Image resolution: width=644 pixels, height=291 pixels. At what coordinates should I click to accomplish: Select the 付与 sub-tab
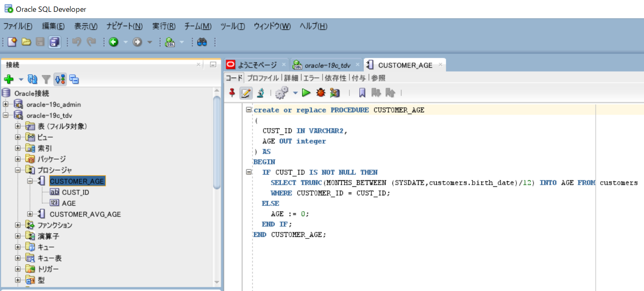pos(359,78)
